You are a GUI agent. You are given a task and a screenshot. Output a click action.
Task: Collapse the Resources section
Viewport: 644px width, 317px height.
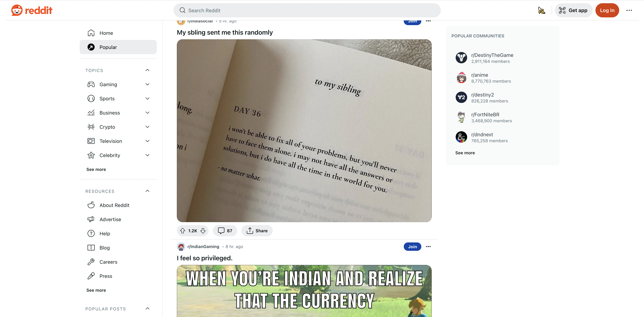148,191
